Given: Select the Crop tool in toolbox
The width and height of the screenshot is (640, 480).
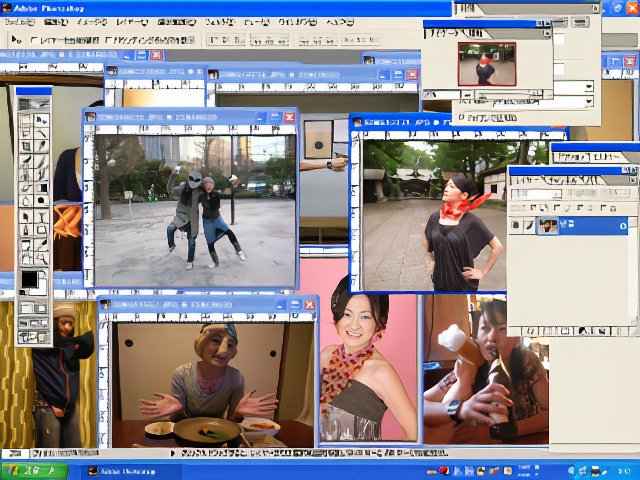Looking at the screenshot, I should click(x=25, y=146).
